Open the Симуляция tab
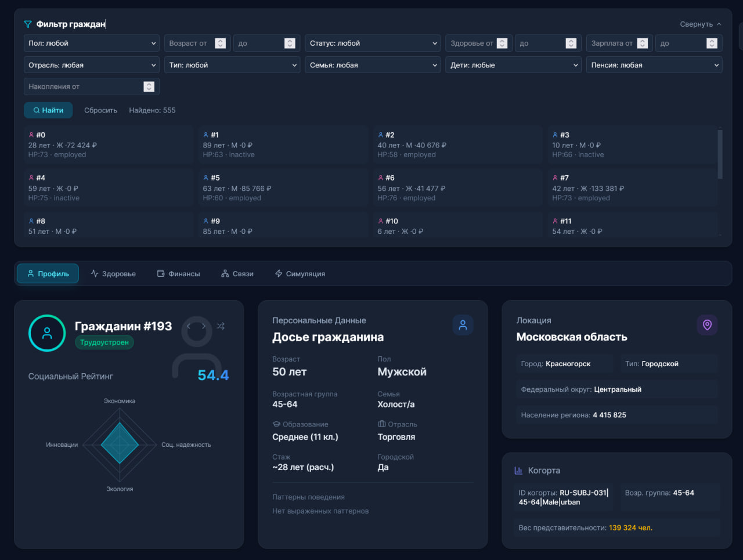Screen dimensions: 743x560 (300, 273)
